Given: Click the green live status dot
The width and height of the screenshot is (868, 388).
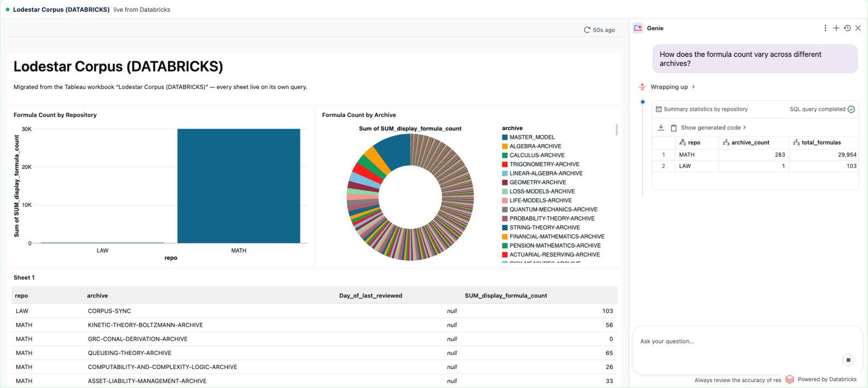Looking at the screenshot, I should [x=8, y=10].
